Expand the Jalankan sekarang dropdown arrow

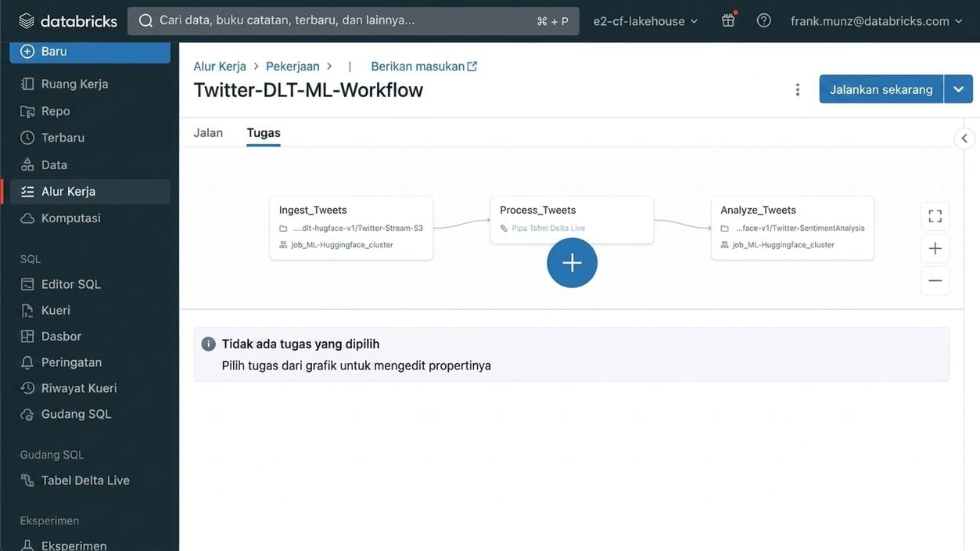click(958, 89)
